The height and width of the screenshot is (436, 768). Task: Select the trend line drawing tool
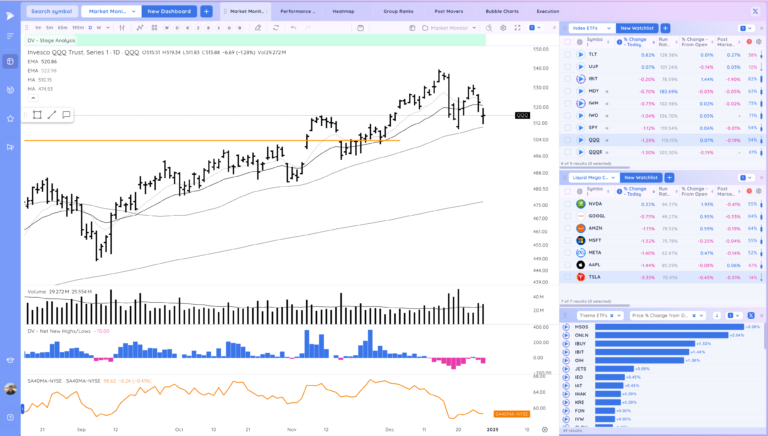[51, 115]
